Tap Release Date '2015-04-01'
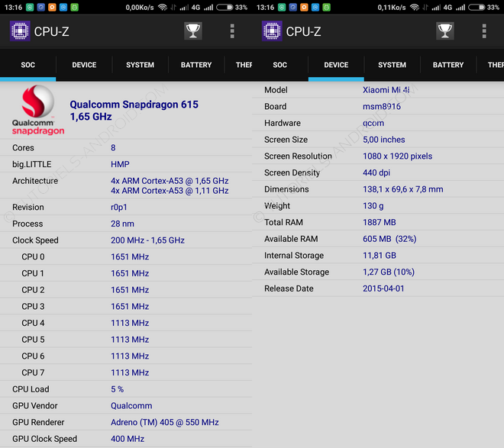 (x=383, y=288)
